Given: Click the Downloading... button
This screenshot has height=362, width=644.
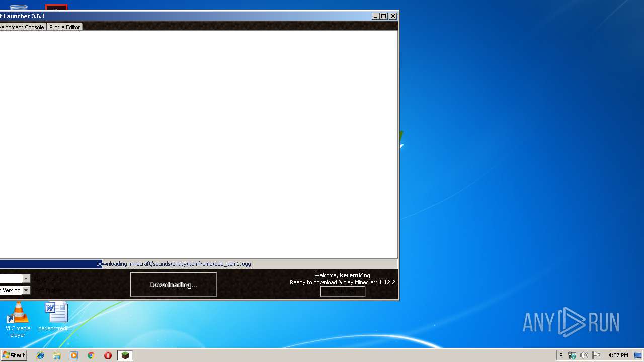Looking at the screenshot, I should pyautogui.click(x=174, y=285).
